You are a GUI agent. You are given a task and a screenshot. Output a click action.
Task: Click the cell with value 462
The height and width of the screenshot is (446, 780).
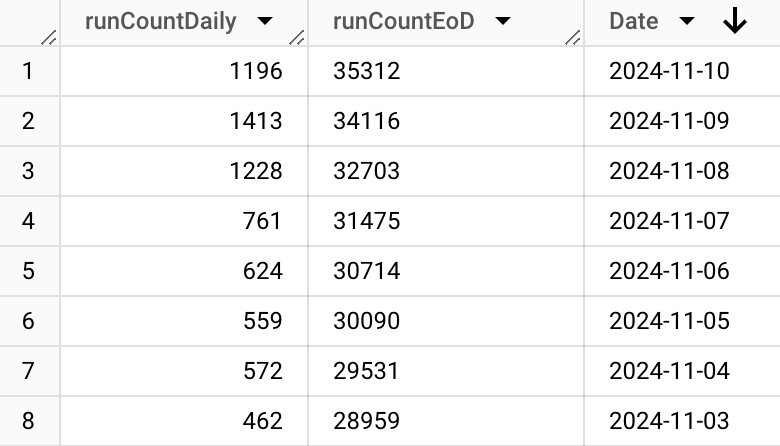pos(184,421)
